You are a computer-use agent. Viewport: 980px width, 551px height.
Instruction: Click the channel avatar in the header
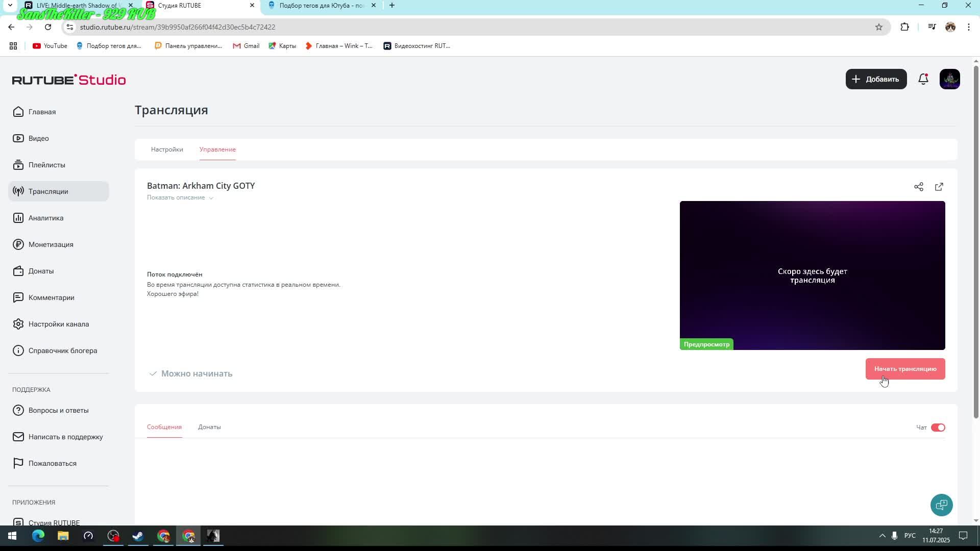(x=949, y=79)
